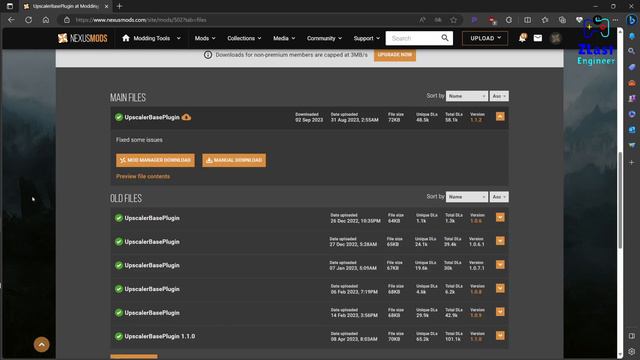Open the Edge sidebar shopping tag icon

click(631, 67)
